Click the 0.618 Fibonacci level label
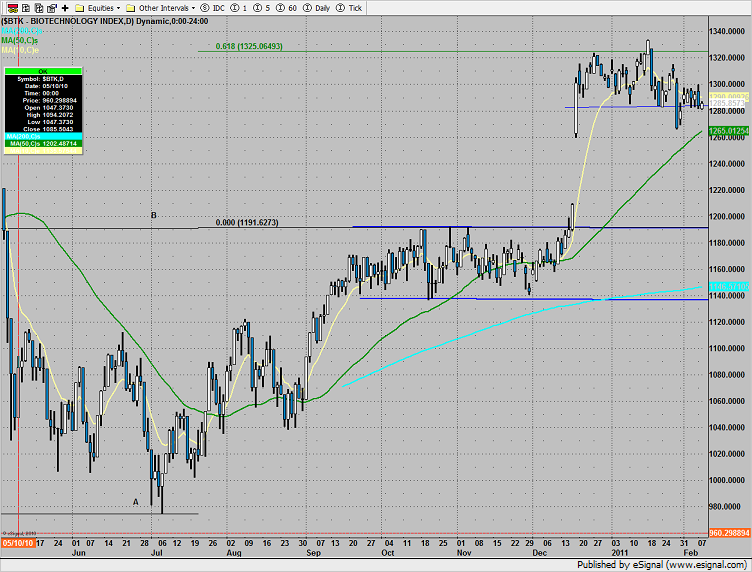The image size is (752, 572). point(249,46)
